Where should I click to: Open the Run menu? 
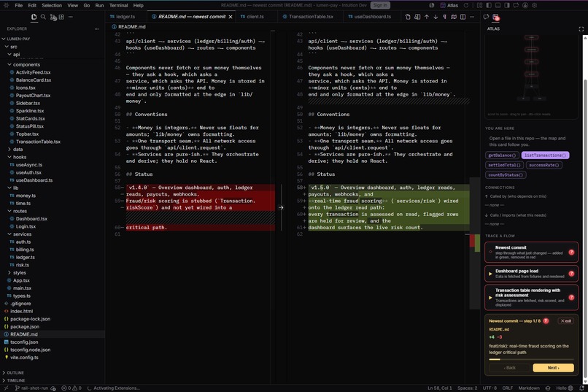[99, 5]
